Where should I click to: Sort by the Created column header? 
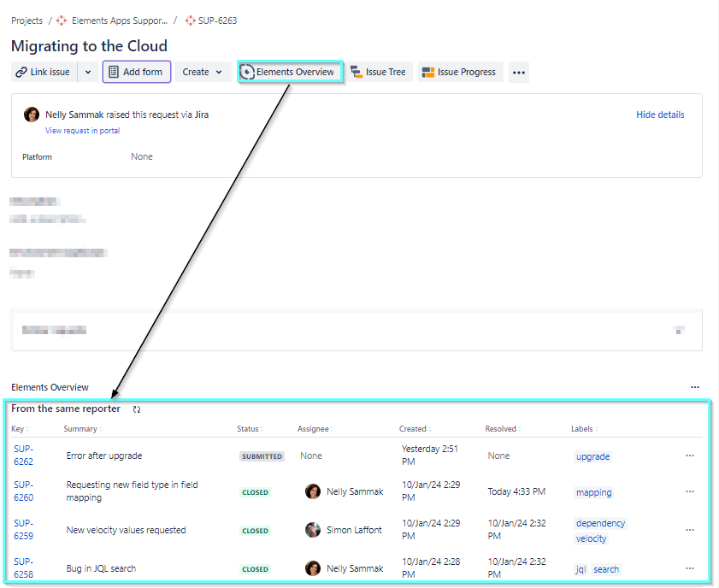414,429
